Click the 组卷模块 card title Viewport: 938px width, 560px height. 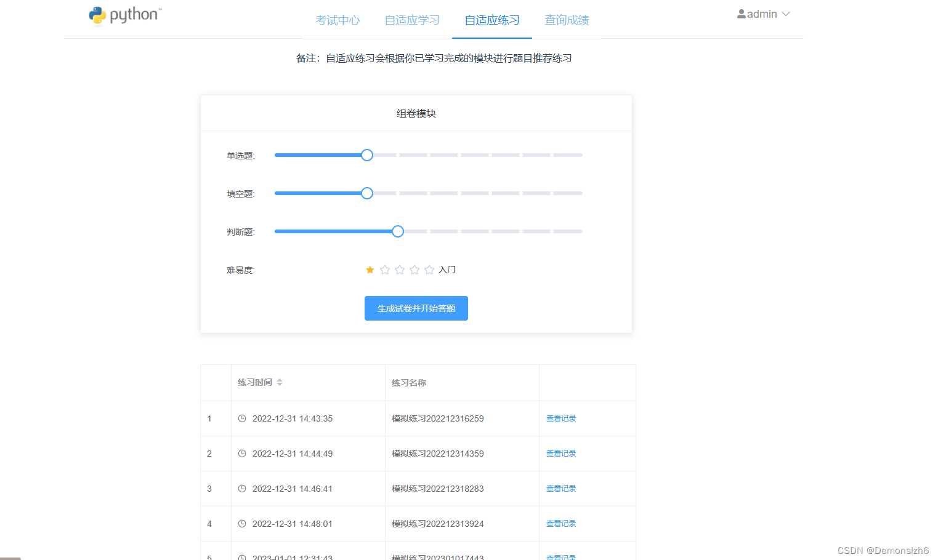point(416,113)
